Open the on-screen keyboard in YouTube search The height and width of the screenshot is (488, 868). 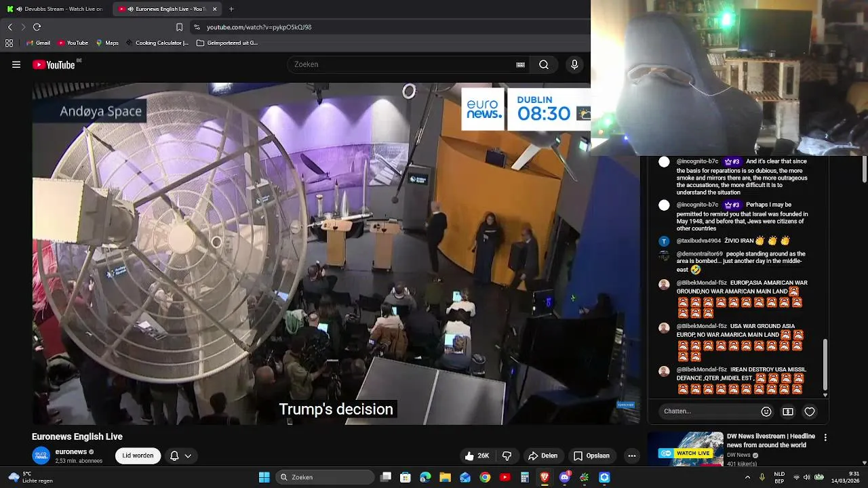[x=520, y=64]
